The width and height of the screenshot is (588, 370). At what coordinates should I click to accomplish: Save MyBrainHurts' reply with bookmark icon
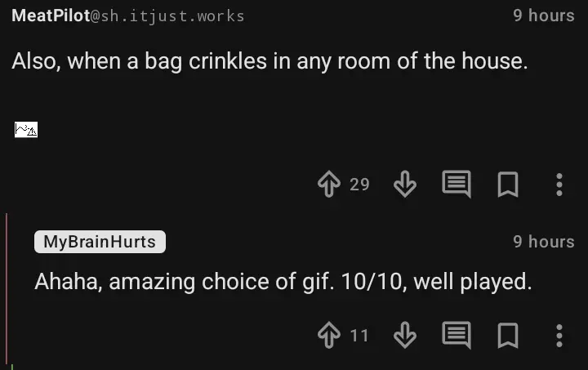[507, 335]
